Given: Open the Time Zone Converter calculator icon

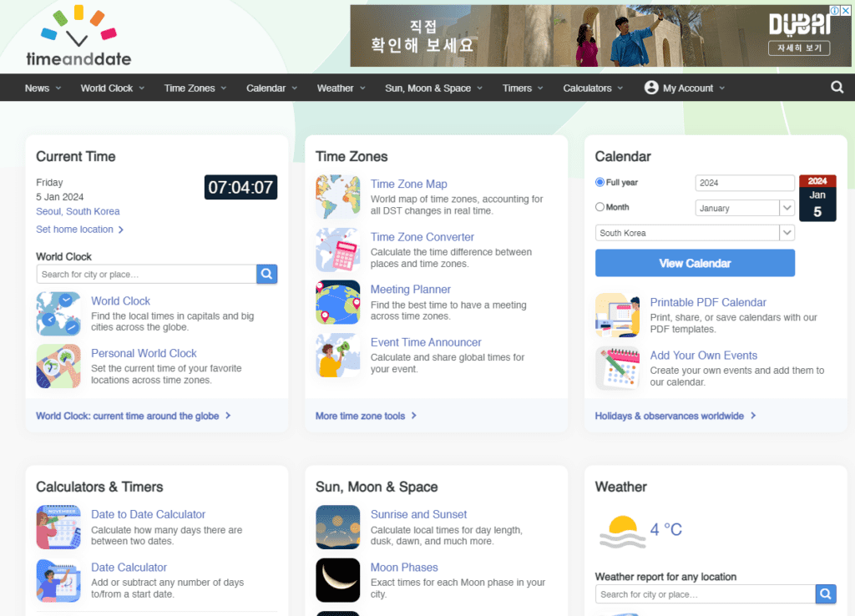Looking at the screenshot, I should tap(337, 250).
